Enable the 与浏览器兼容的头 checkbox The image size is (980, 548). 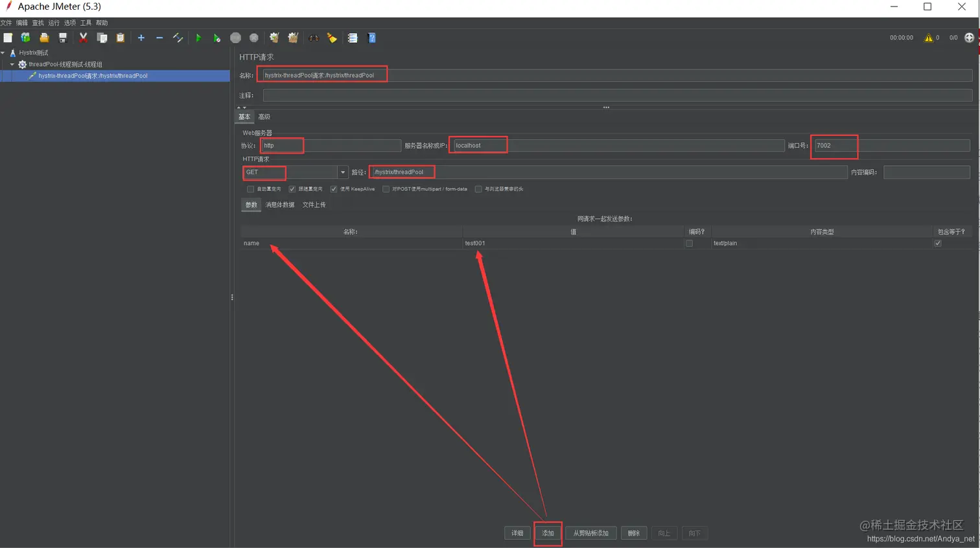pos(478,189)
